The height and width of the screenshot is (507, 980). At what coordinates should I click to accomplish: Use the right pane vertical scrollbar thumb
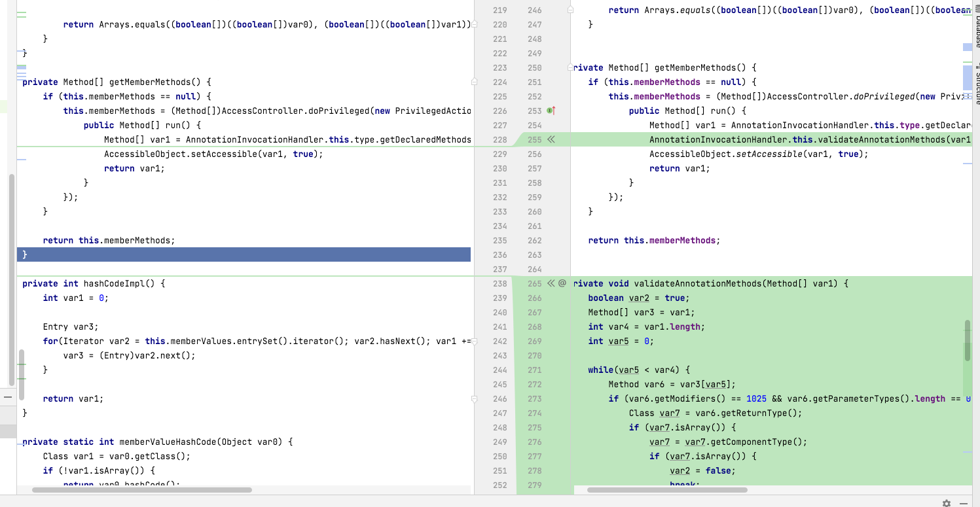click(968, 340)
